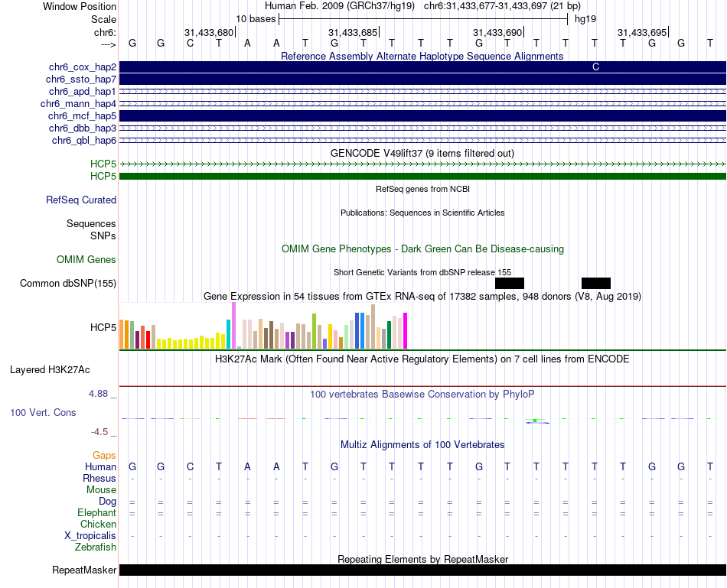Click the Human species row label
This screenshot has width=727, height=588.
coord(100,466)
